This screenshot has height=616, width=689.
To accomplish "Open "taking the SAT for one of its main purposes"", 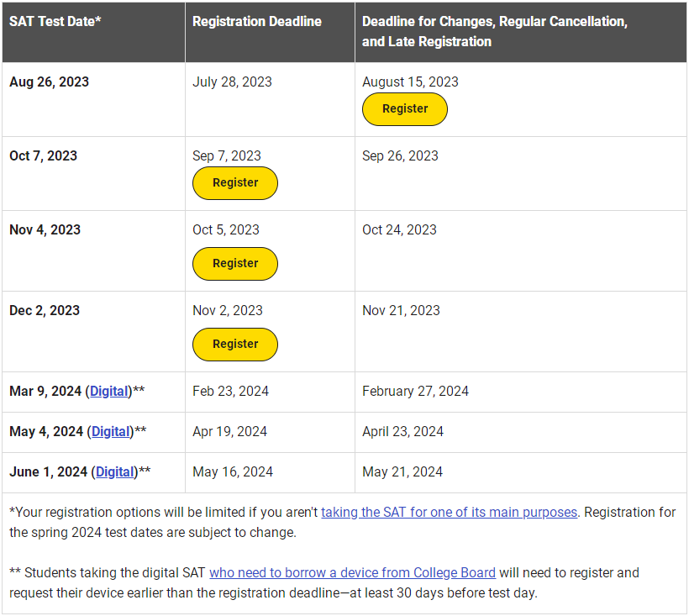I will coord(449,513).
